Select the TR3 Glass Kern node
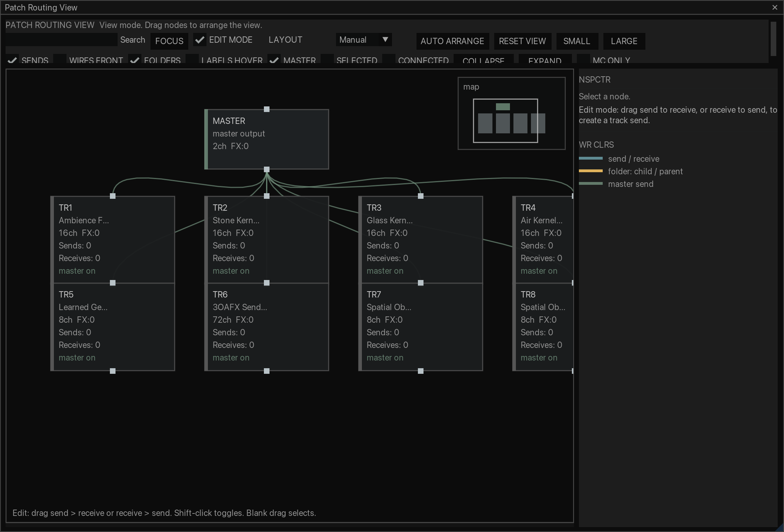This screenshot has width=784, height=532. pyautogui.click(x=421, y=239)
